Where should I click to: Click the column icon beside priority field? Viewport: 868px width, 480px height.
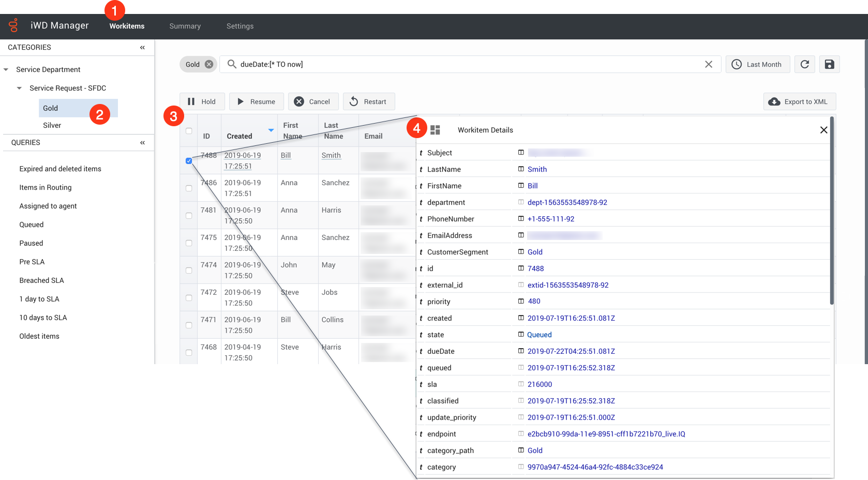(521, 301)
